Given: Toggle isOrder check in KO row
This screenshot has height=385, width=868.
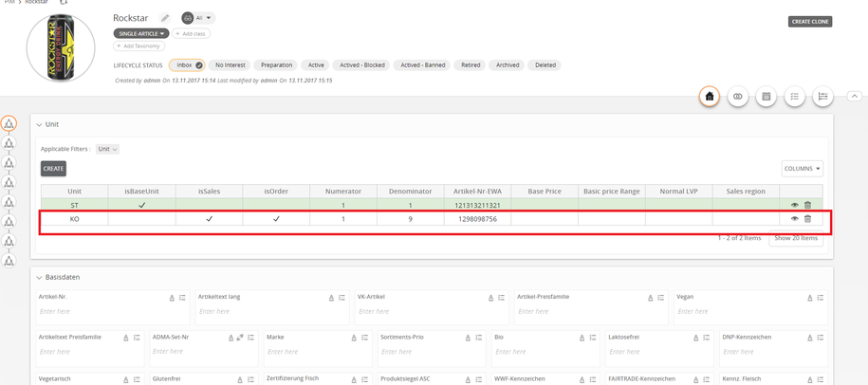Looking at the screenshot, I should (276, 218).
